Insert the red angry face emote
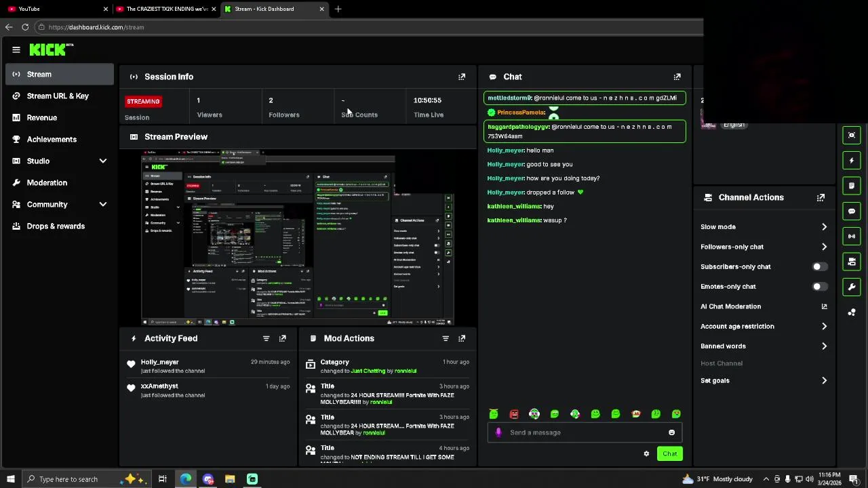Viewport: 868px width, 488px height. pos(514,414)
